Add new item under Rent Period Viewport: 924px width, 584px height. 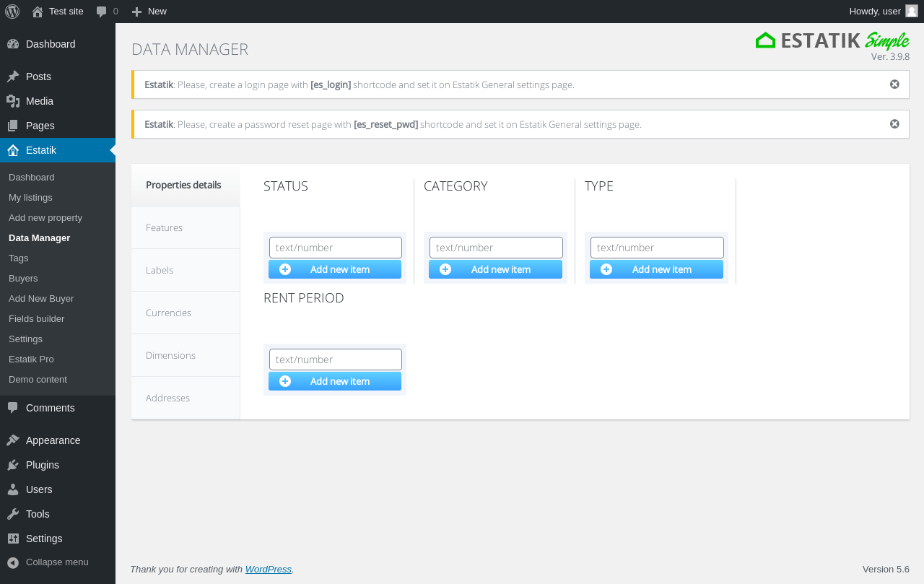coord(335,381)
